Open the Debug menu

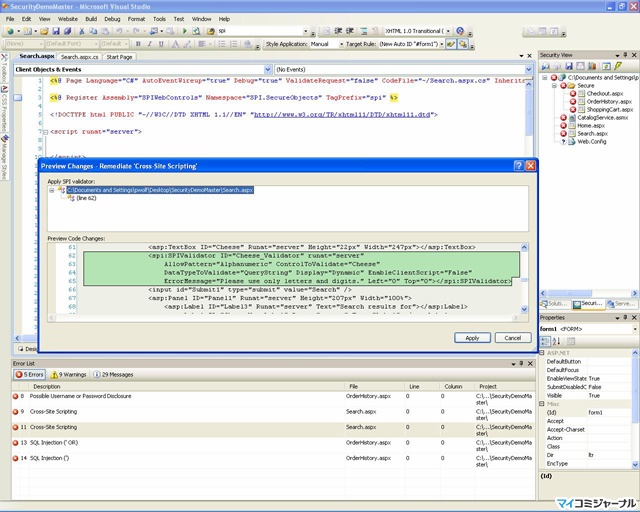112,19
